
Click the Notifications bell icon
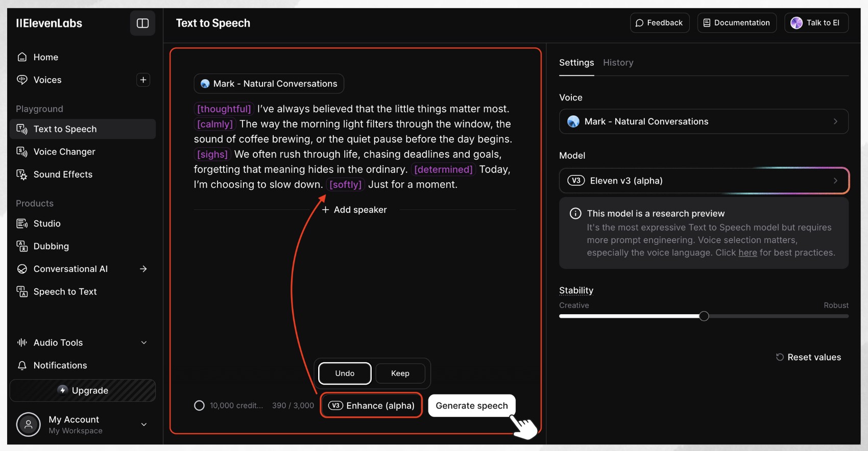click(22, 365)
